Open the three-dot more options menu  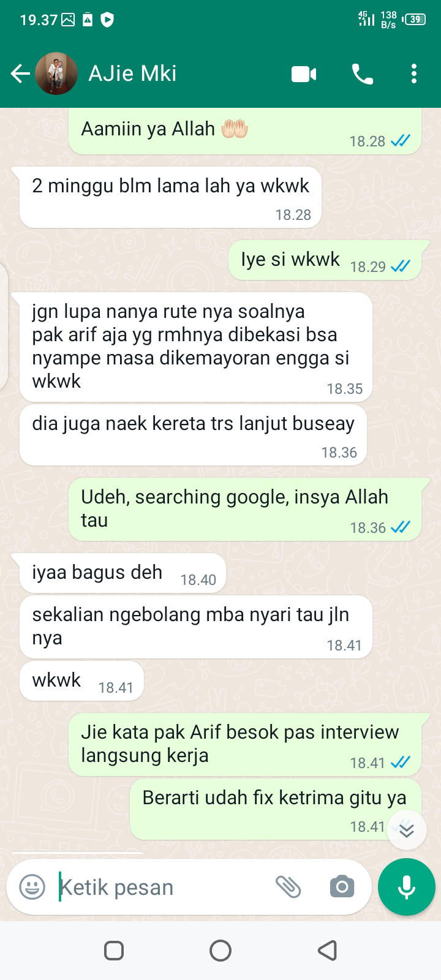click(414, 74)
